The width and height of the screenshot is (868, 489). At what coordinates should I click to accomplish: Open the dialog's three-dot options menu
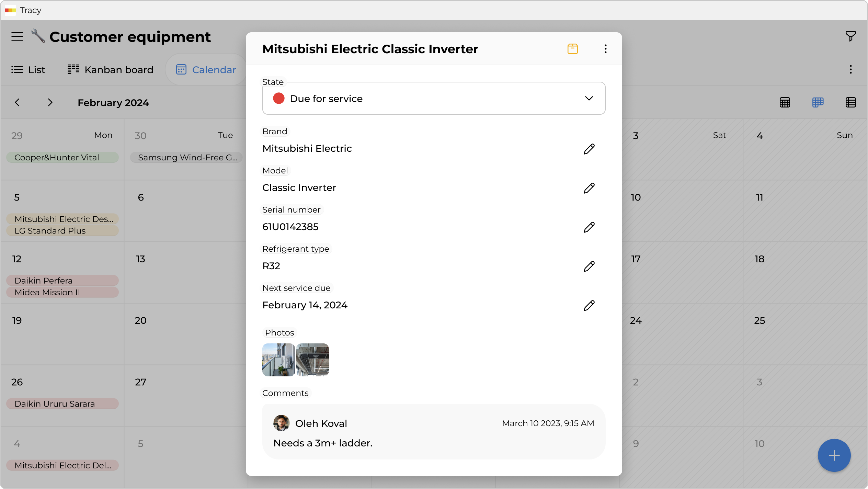tap(605, 49)
